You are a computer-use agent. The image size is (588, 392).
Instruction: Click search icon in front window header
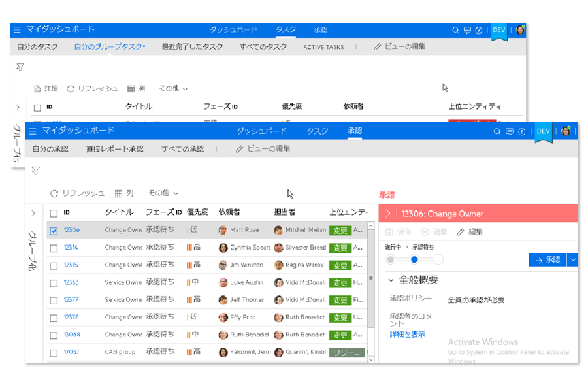(497, 132)
